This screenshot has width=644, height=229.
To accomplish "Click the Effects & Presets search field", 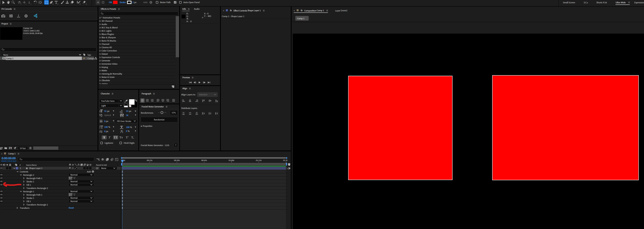I will [x=139, y=13].
